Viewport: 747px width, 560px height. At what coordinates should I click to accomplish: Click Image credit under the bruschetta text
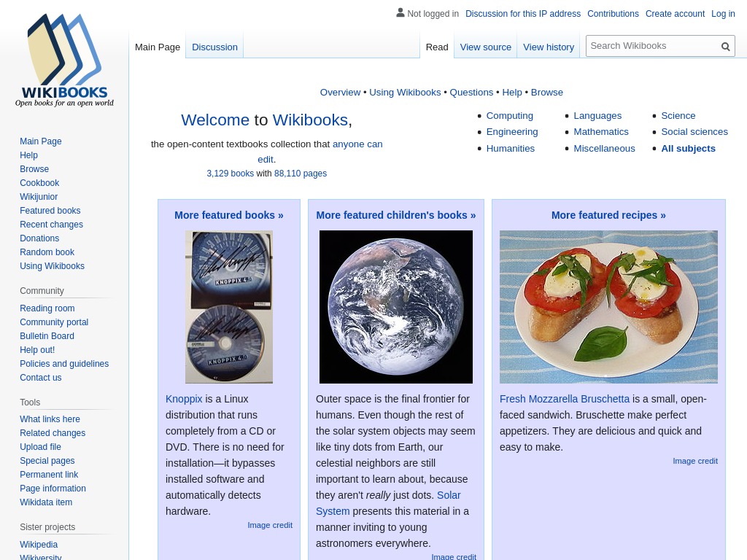click(x=695, y=461)
